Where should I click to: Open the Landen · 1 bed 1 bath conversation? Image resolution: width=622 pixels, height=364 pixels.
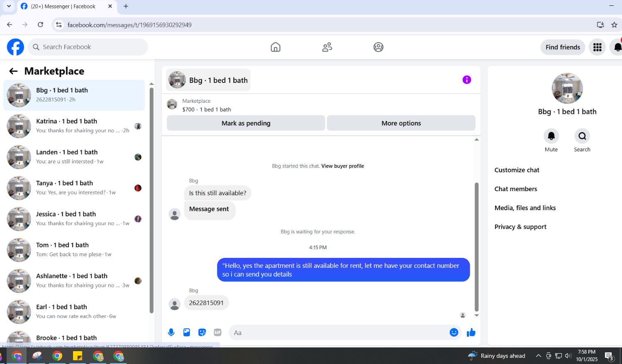[x=74, y=157]
